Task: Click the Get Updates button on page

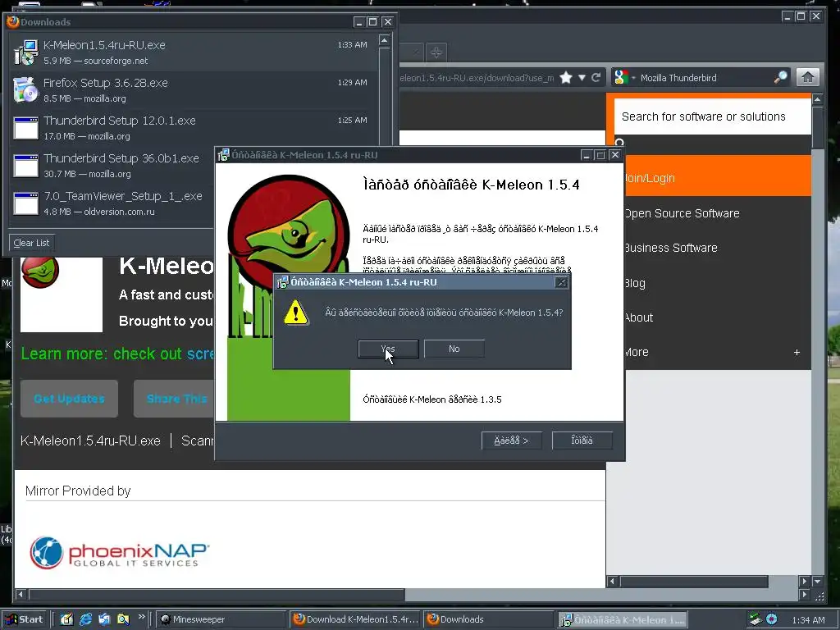Action: pos(69,399)
